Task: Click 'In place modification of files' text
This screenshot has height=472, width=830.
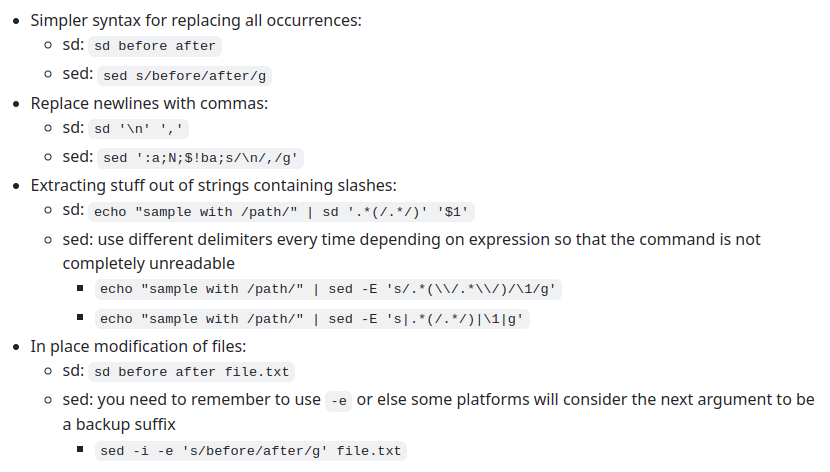Action: [x=138, y=346]
